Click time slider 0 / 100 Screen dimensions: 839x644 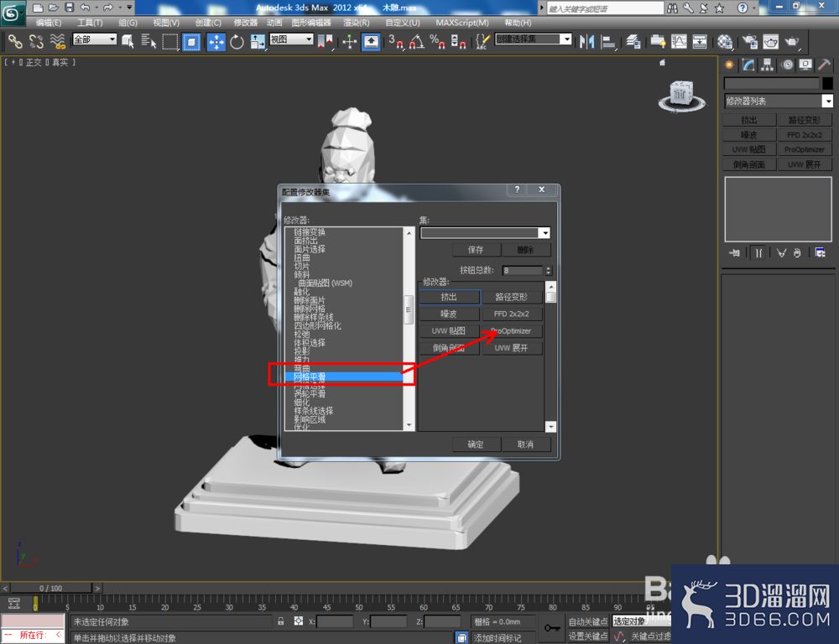pos(51,589)
